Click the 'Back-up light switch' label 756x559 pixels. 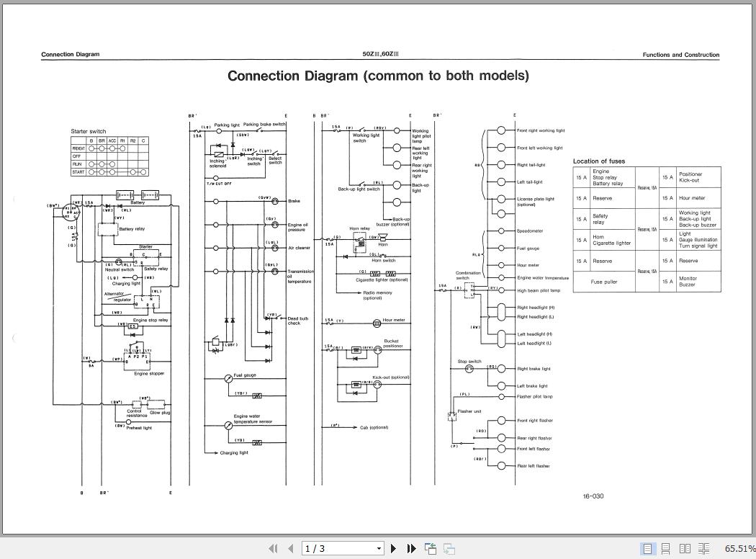click(359, 189)
